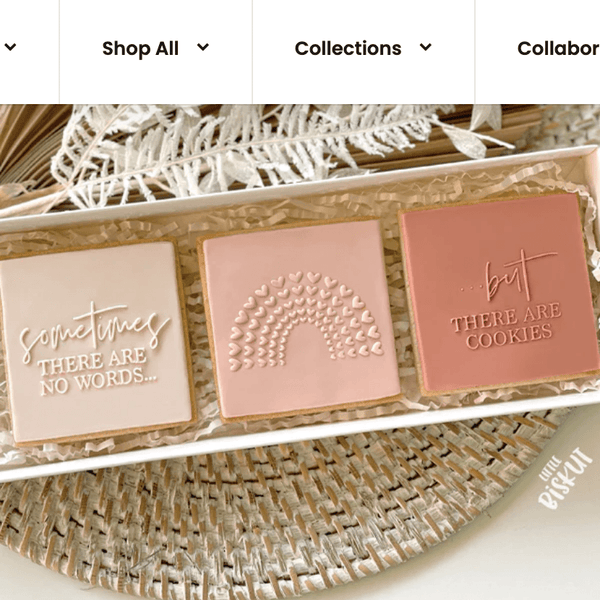Expand the Shop All dropdown chevron
The height and width of the screenshot is (600, 600).
click(x=203, y=47)
